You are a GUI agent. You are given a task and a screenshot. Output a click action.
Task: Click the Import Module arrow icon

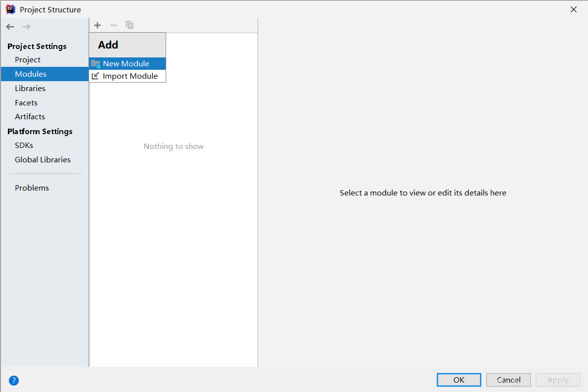click(95, 76)
